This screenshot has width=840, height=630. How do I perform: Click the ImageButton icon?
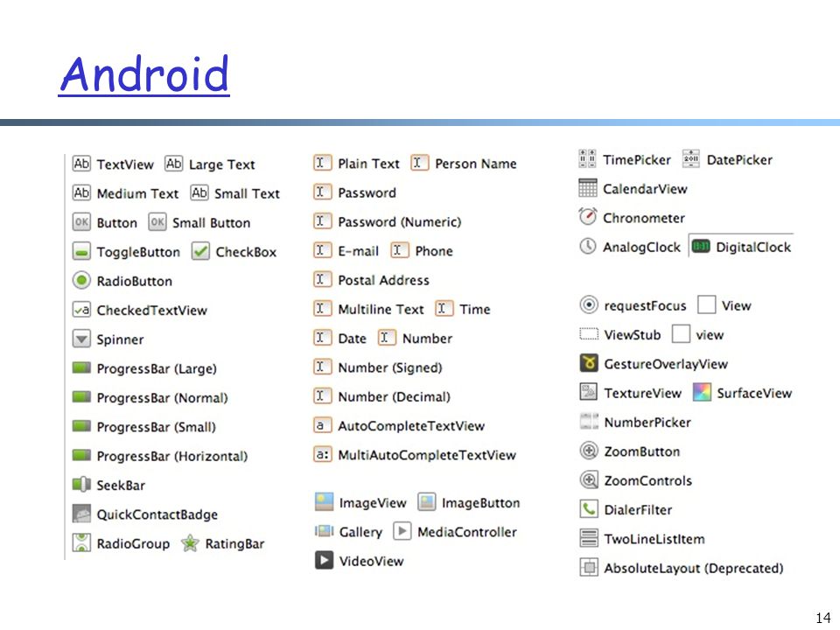point(427,502)
